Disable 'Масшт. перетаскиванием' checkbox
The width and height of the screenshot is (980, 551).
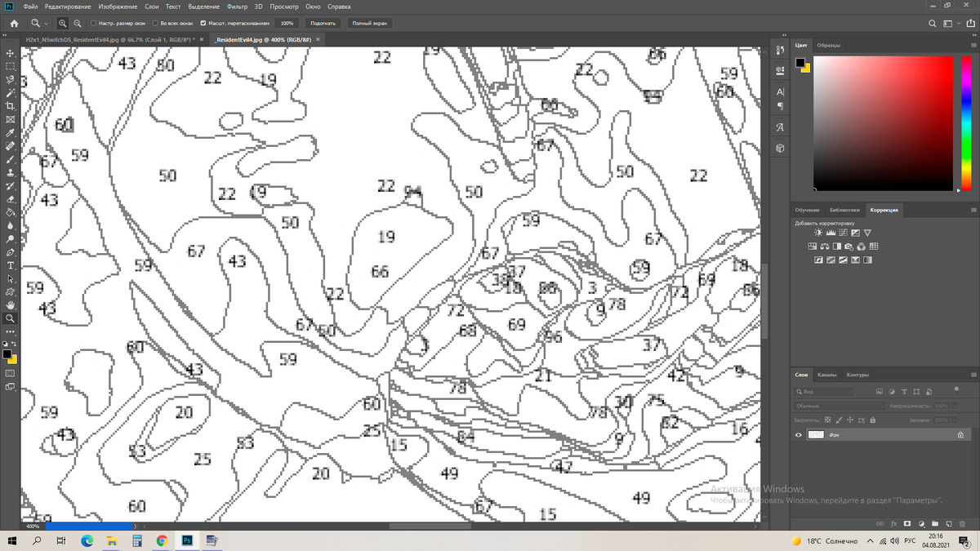203,23
